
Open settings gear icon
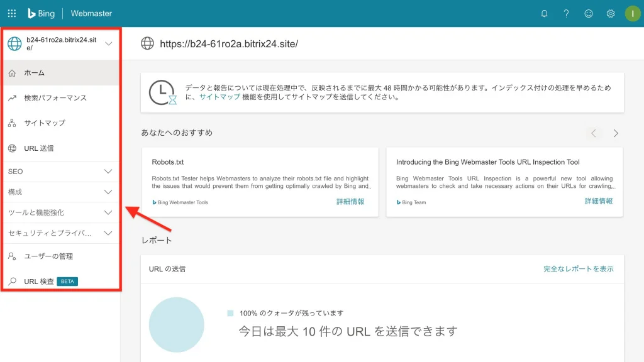pyautogui.click(x=611, y=14)
